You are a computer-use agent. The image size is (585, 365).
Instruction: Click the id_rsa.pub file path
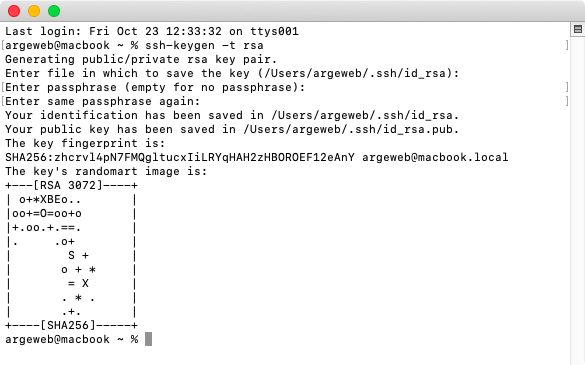point(351,130)
